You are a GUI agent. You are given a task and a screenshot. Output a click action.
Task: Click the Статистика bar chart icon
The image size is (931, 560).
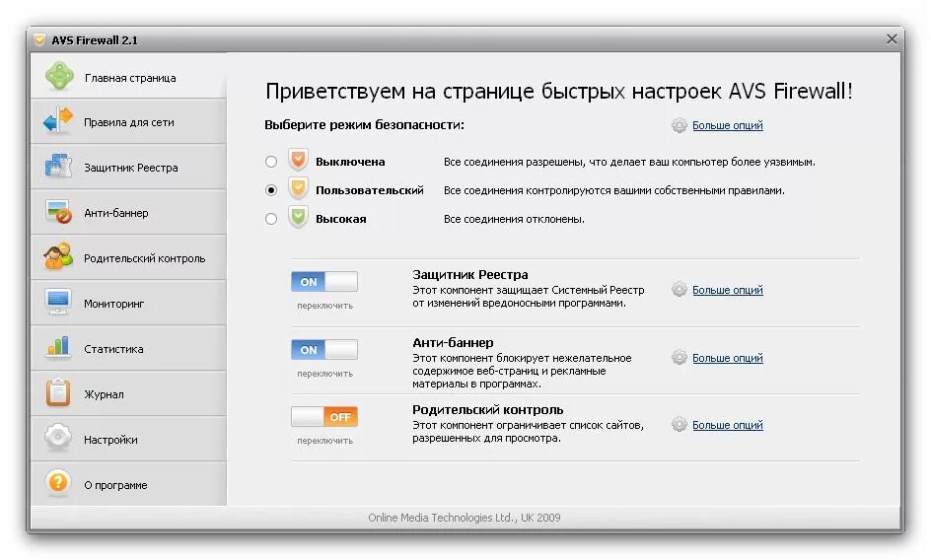click(x=58, y=347)
